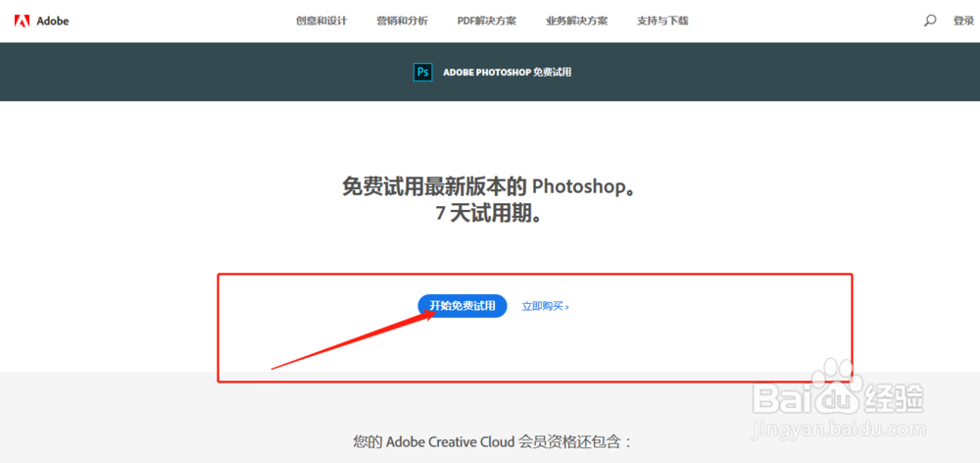Image resolution: width=980 pixels, height=463 pixels.
Task: Open the 业务解决方案 menu
Action: (577, 21)
